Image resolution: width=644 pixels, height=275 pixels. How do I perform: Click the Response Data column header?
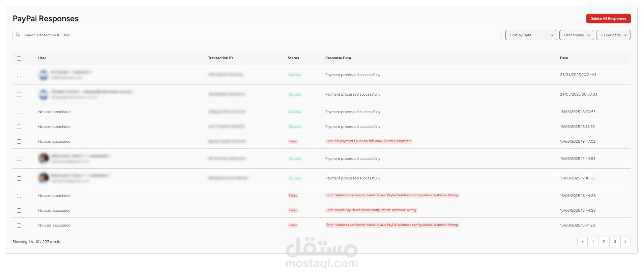tap(338, 58)
